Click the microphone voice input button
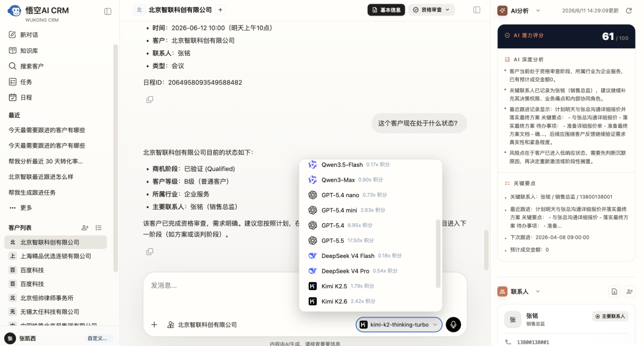This screenshot has height=346, width=644. [x=453, y=325]
